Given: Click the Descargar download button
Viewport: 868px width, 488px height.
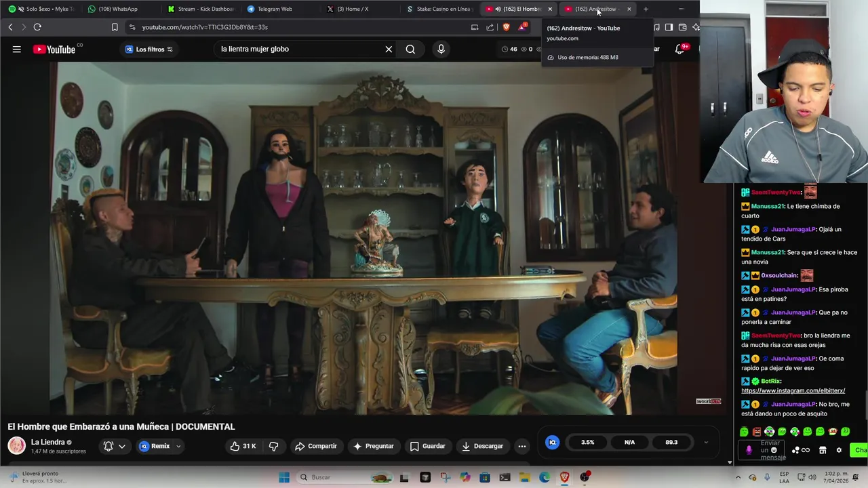Looking at the screenshot, I should tap(483, 446).
